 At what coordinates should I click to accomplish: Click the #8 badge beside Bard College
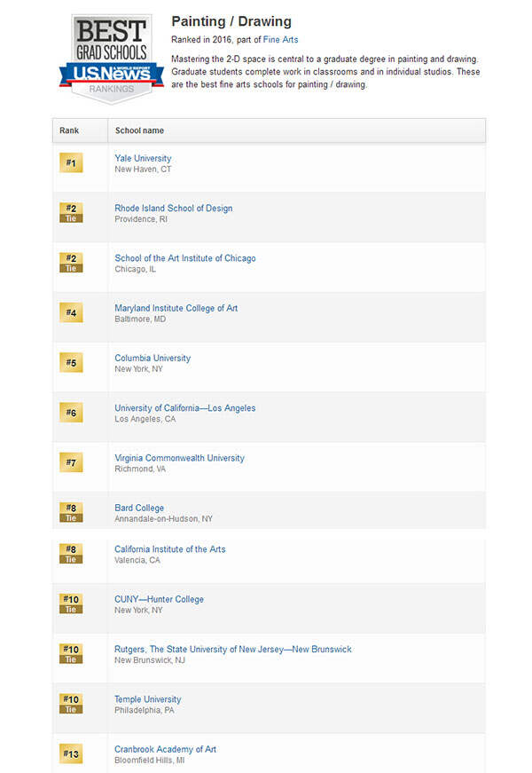71,513
